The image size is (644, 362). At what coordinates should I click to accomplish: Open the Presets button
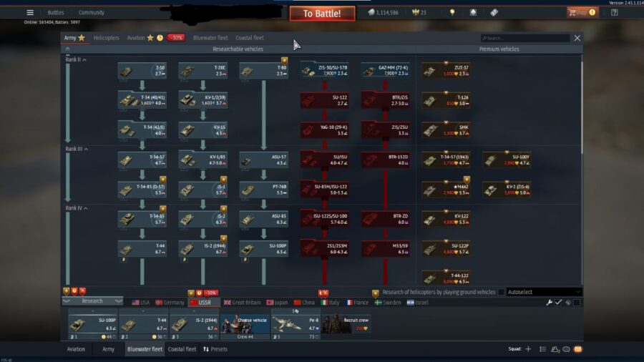tap(215, 349)
